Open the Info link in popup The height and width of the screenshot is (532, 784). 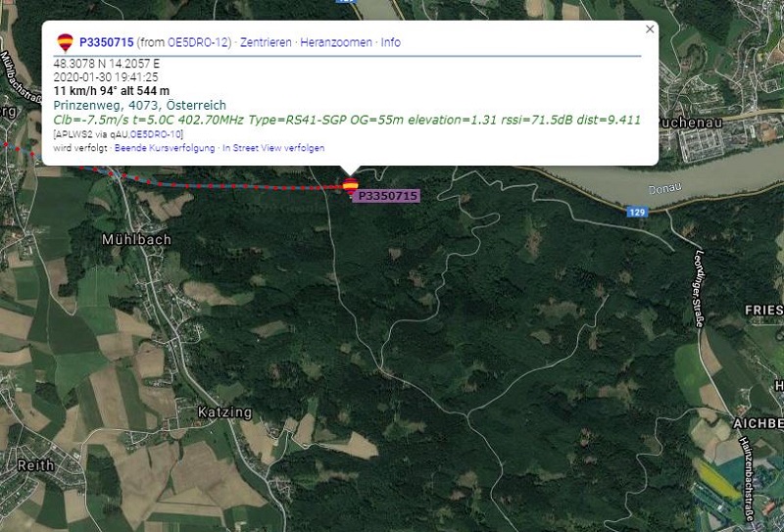coord(390,42)
